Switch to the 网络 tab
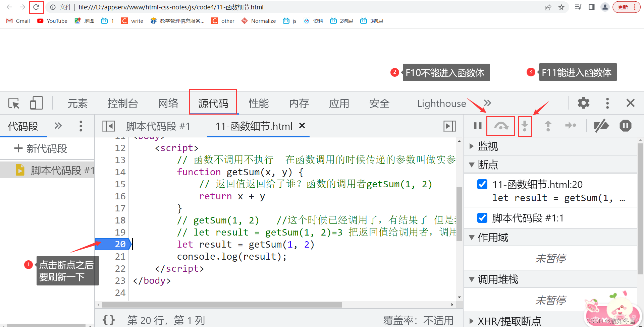 pyautogui.click(x=168, y=104)
